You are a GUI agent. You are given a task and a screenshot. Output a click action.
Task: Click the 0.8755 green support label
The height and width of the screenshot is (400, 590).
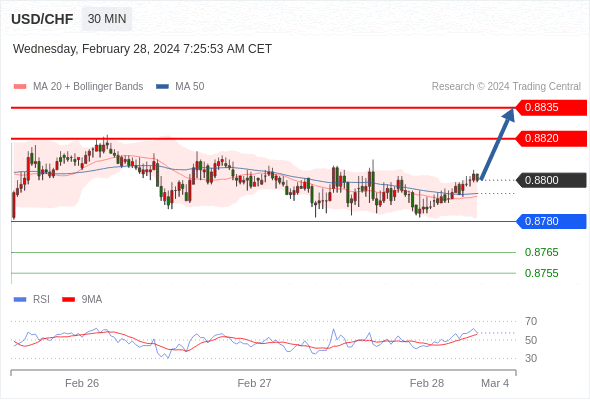[541, 273]
